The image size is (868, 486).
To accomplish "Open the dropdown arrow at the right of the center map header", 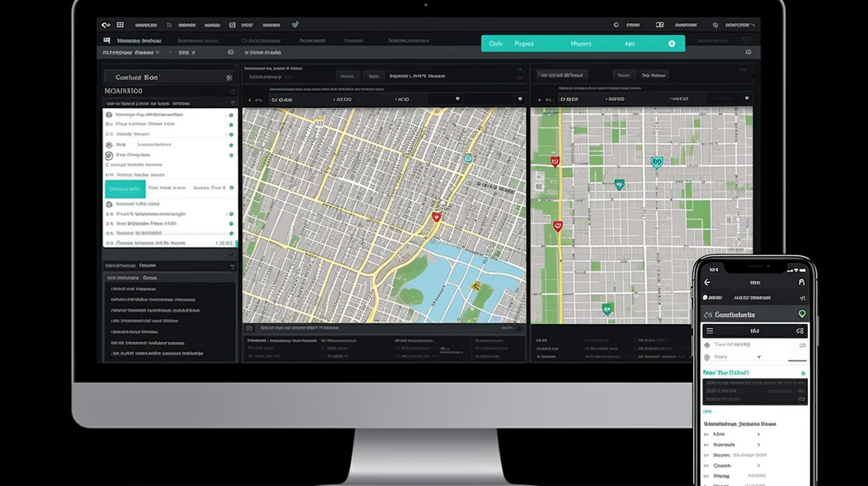I will (x=520, y=99).
